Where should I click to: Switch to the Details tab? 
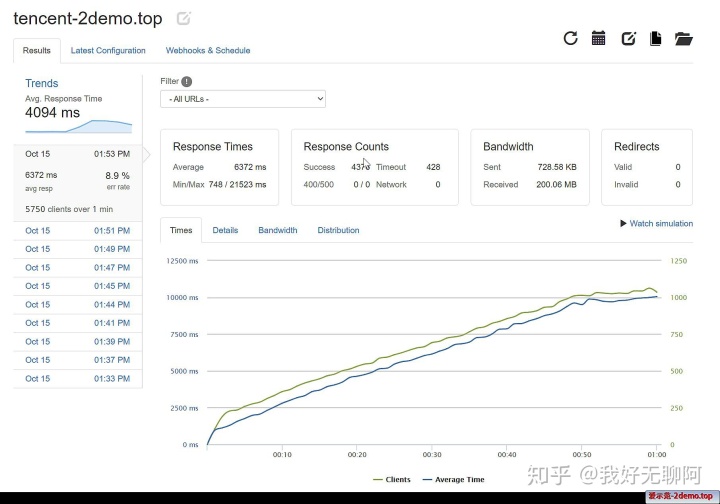tap(225, 230)
